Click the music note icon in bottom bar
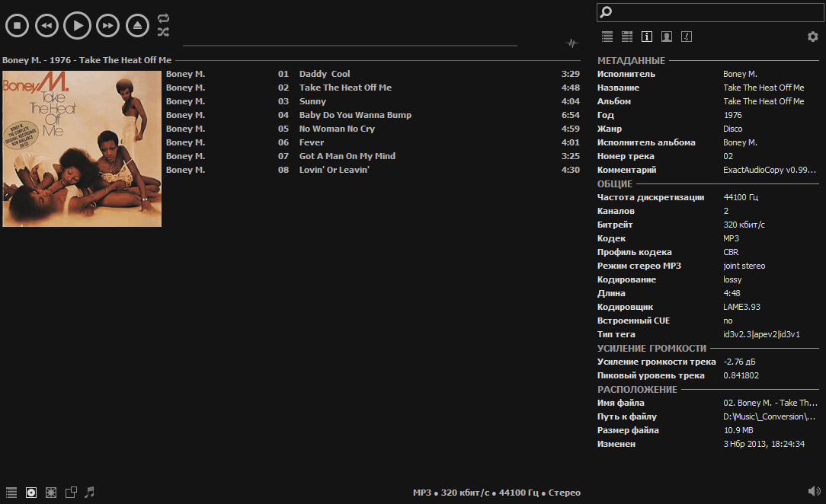The image size is (826, 504). pos(90,493)
